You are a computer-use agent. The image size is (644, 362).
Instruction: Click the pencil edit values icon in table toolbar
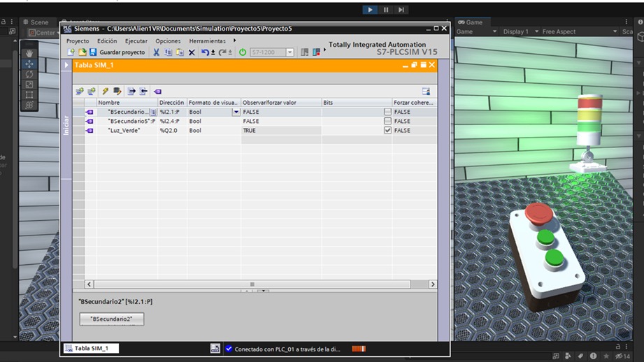[x=117, y=91]
